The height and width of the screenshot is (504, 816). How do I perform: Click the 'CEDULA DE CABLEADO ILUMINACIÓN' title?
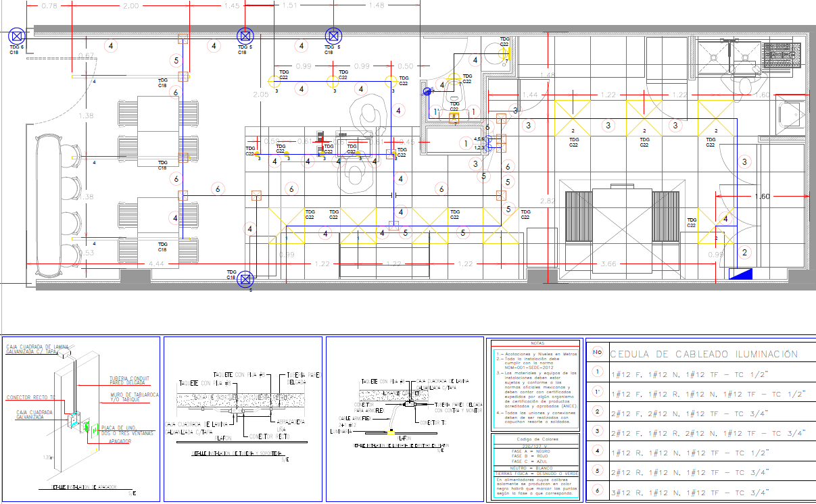point(704,354)
